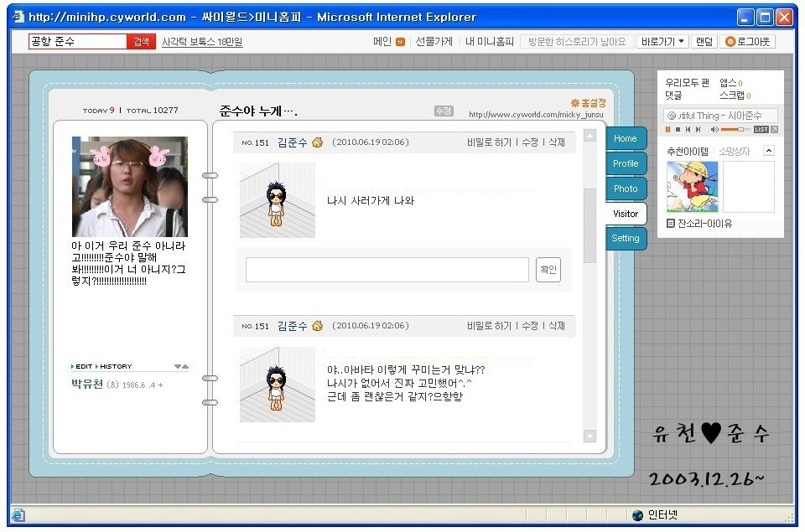
Task: Click the reply comment input field
Action: point(387,270)
